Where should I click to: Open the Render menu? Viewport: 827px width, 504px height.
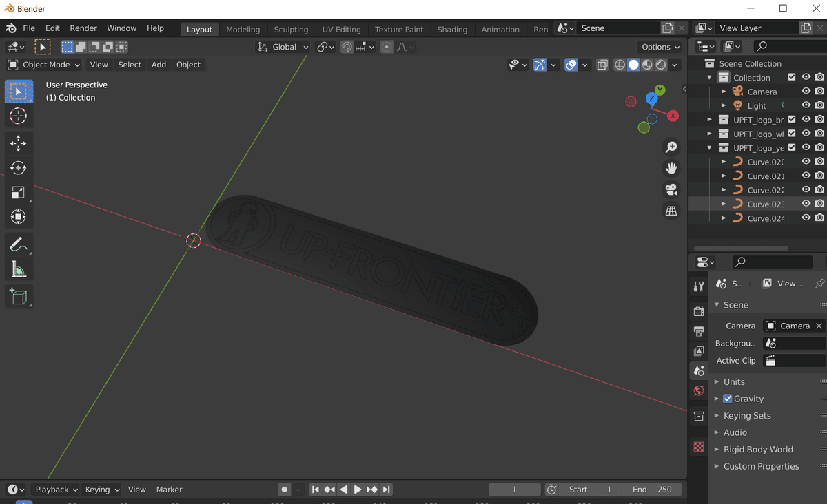point(83,28)
